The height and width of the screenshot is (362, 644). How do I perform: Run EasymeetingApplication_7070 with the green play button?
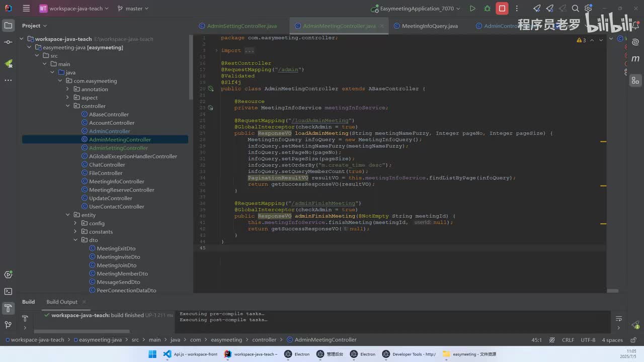[x=472, y=9]
